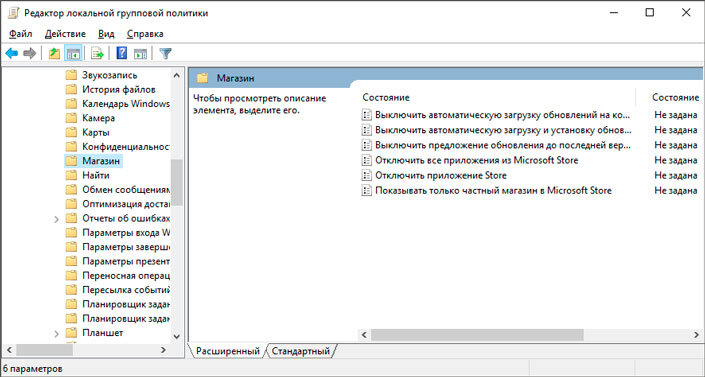
Task: Select Выключить автоматическую загрузку и установку policy
Action: [503, 130]
